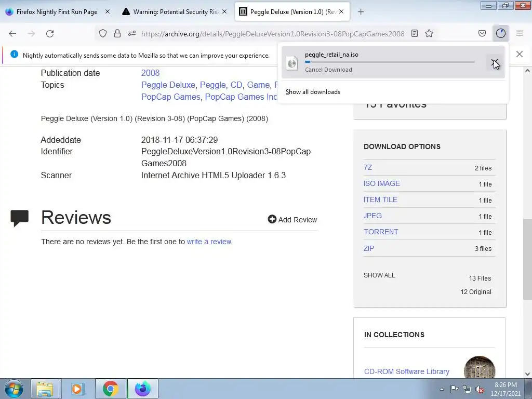Image resolution: width=532 pixels, height=399 pixels.
Task: Click Firefox Nightly taskbar icon
Action: pyautogui.click(x=142, y=389)
